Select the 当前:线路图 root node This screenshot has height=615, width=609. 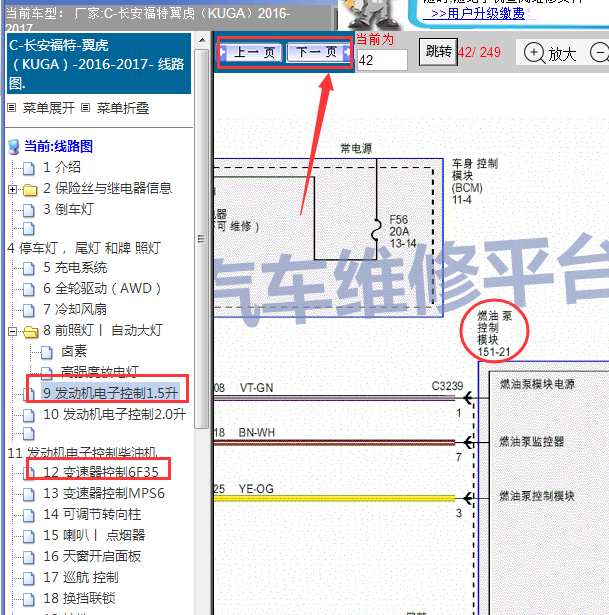[58, 146]
